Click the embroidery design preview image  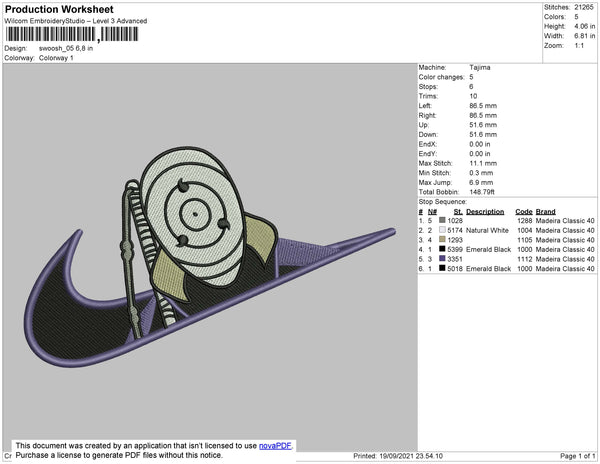(210, 257)
